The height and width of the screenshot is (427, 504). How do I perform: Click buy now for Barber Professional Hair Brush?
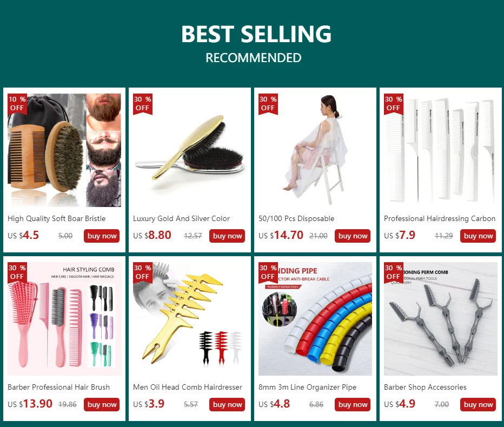pos(102,404)
